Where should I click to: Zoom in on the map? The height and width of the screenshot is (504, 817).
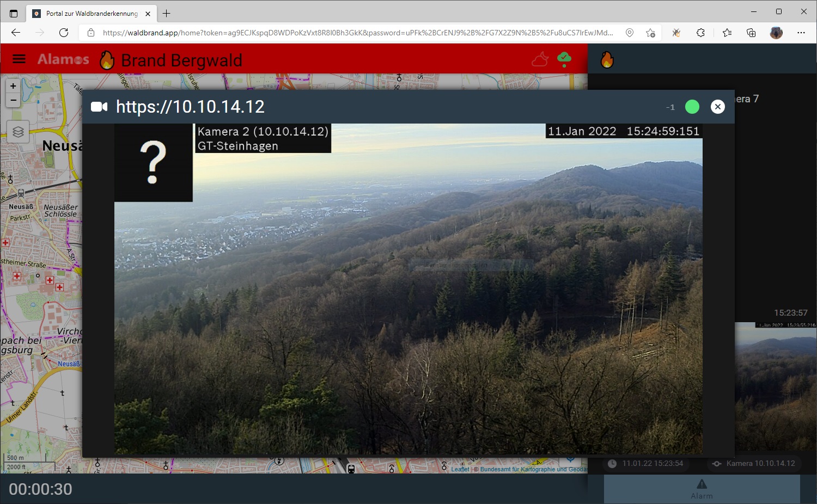tap(13, 86)
